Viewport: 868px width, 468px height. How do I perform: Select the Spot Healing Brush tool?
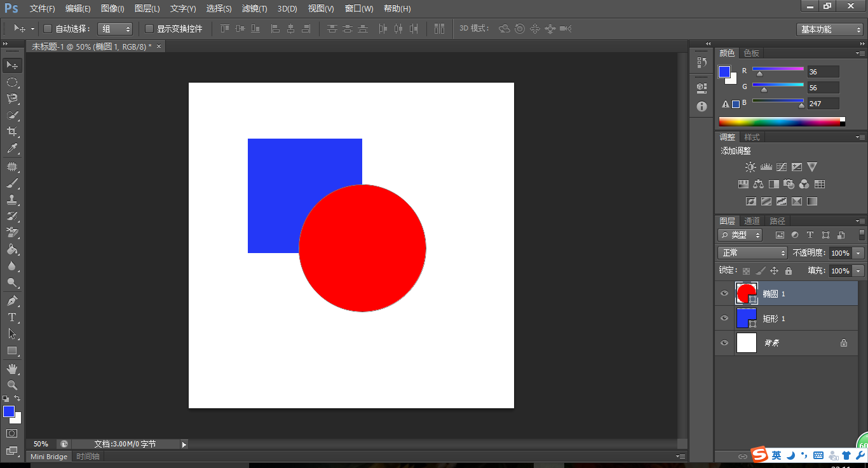coord(12,167)
